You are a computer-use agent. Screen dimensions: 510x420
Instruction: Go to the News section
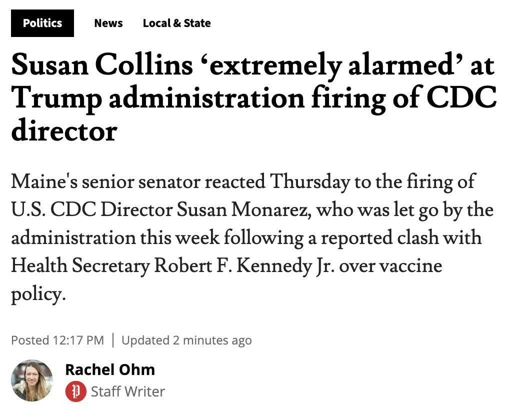(108, 23)
